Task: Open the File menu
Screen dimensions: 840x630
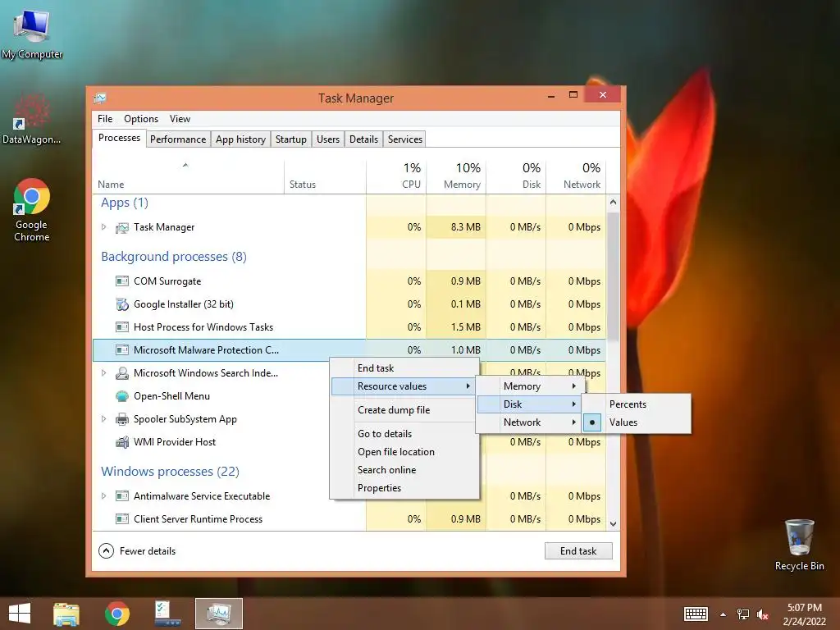Action: pos(105,119)
